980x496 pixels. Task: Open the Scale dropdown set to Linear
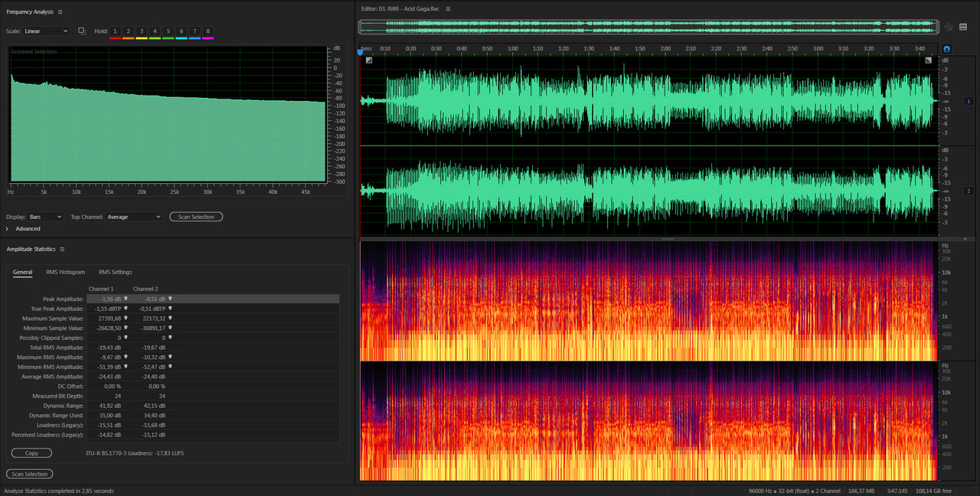click(45, 31)
